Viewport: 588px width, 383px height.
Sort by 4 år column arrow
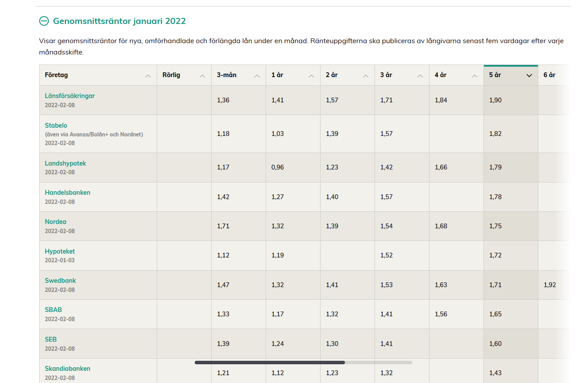[474, 75]
